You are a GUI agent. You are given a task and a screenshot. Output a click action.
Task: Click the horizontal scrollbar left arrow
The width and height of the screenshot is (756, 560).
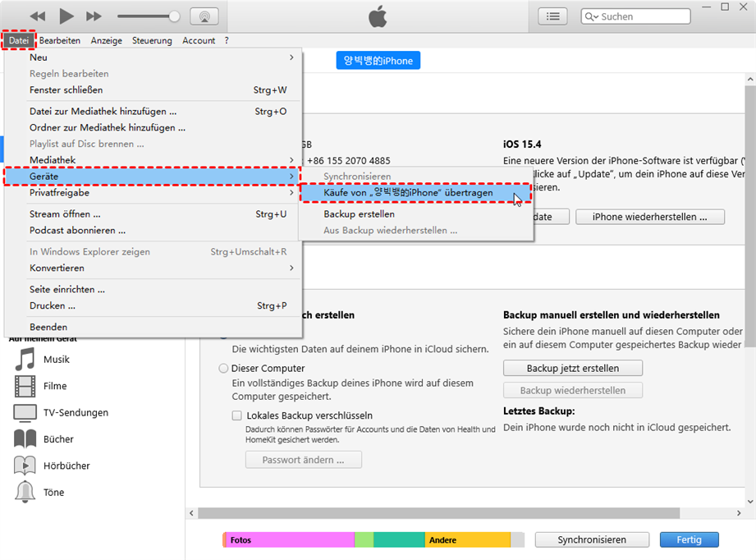click(x=191, y=513)
